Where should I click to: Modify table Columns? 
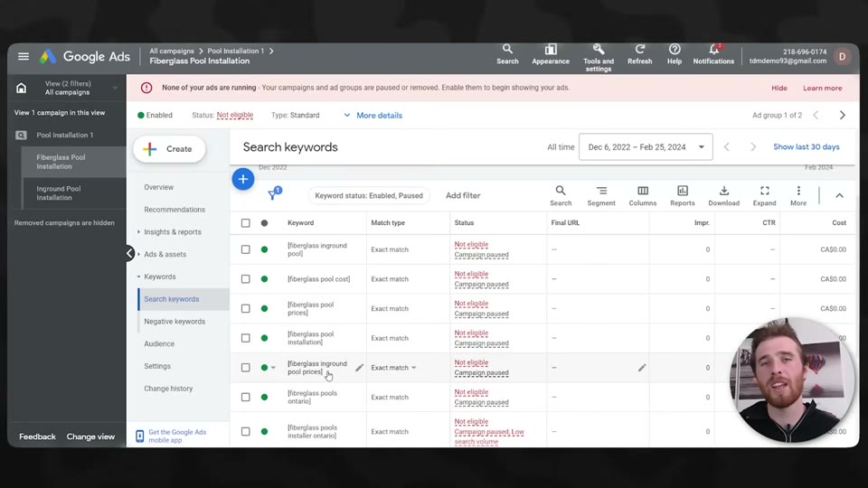tap(642, 196)
